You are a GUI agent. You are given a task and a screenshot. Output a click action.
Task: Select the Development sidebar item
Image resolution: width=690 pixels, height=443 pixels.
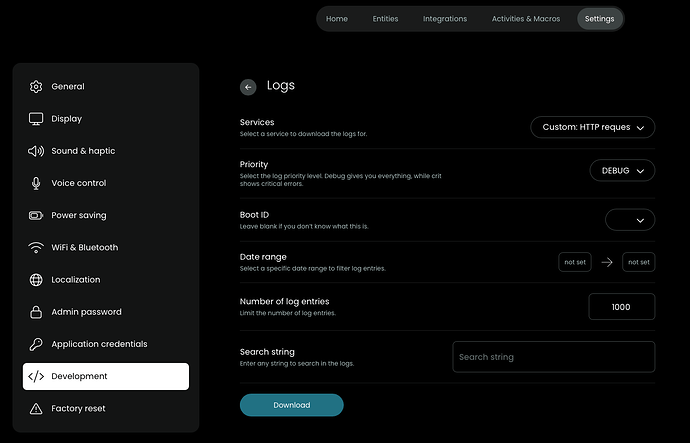[106, 376]
